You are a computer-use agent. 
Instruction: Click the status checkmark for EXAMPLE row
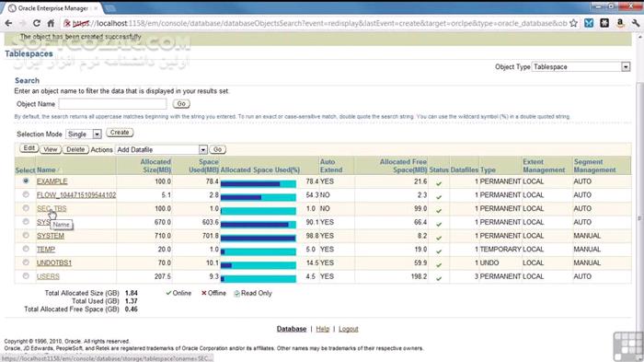point(439,183)
